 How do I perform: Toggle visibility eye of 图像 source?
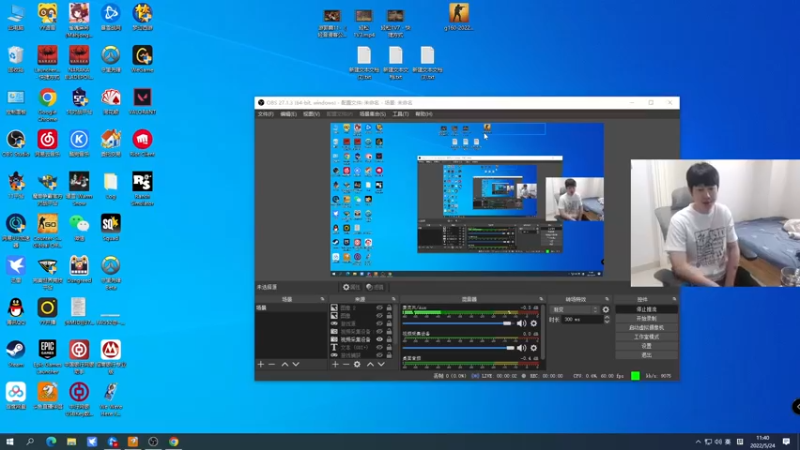[379, 316]
